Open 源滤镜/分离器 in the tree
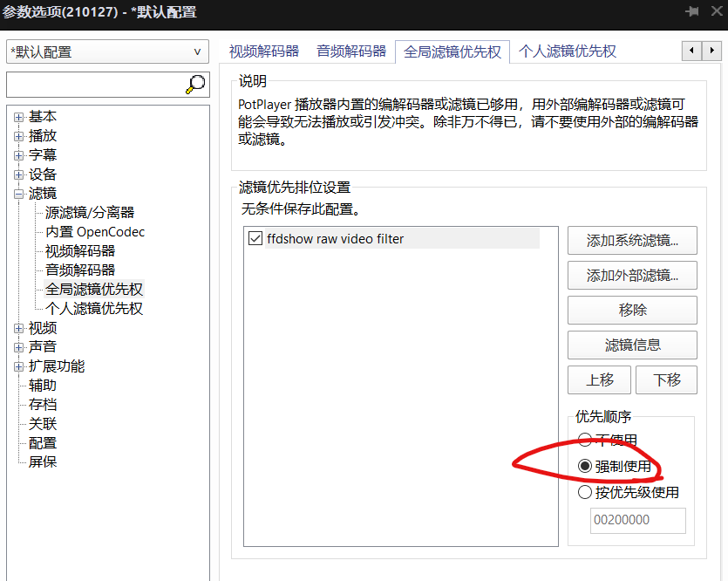Viewport: 728px width, 581px height. [x=90, y=213]
